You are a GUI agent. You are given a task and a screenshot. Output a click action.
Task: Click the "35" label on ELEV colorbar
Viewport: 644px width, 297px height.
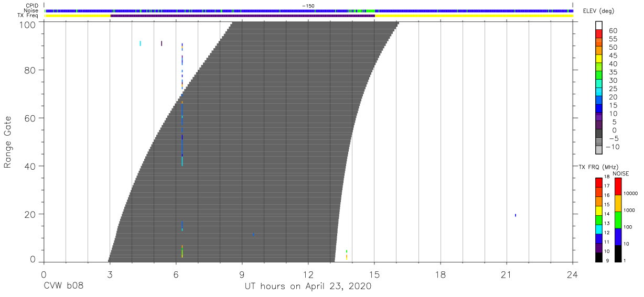[613, 72]
